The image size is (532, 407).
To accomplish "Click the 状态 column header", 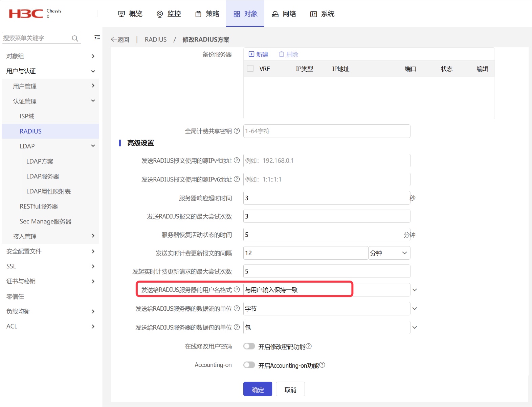I will (446, 69).
